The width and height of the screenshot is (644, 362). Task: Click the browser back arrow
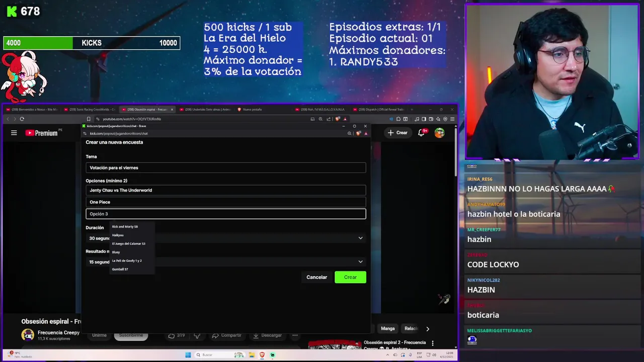click(8, 119)
